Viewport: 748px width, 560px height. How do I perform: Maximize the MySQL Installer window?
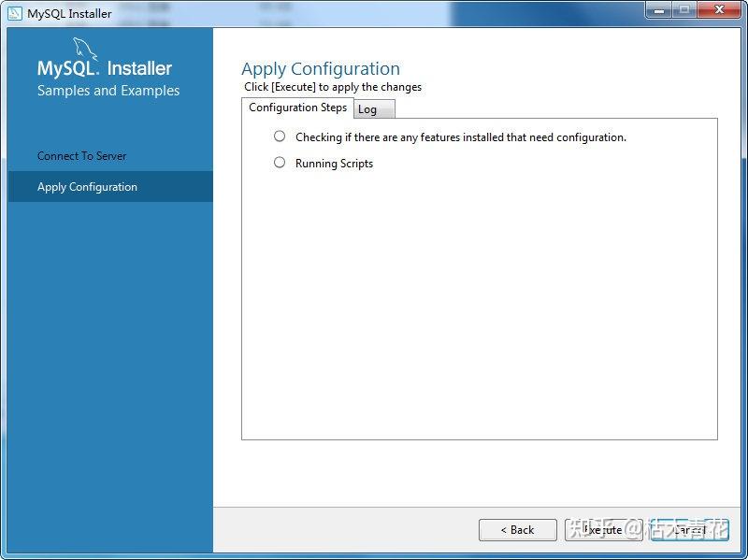684,9
